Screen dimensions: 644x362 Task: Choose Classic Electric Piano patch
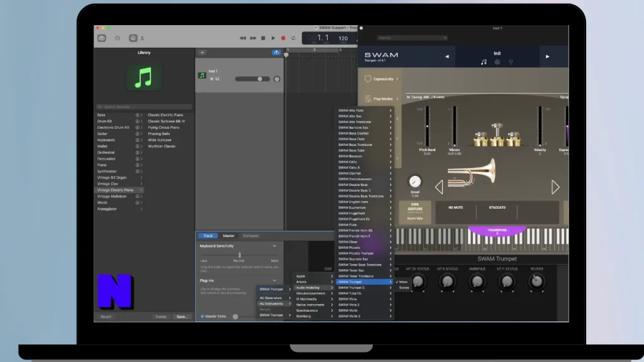point(165,115)
